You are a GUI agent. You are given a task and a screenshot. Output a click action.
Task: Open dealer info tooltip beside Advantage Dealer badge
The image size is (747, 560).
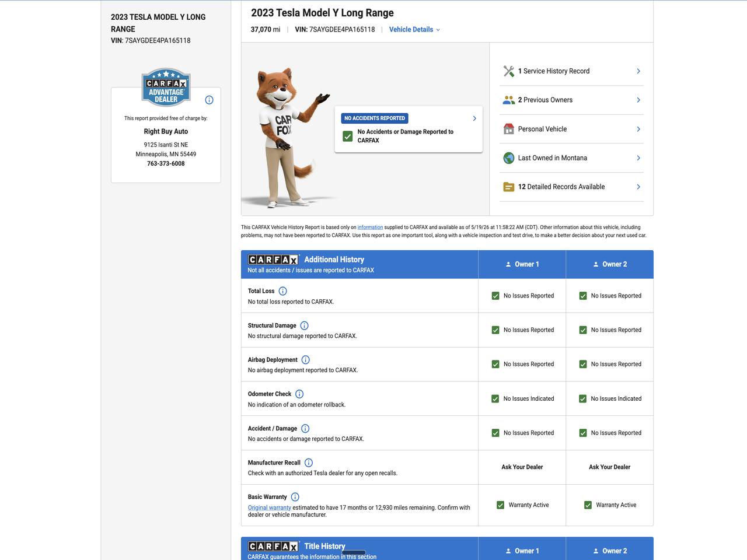click(x=210, y=100)
